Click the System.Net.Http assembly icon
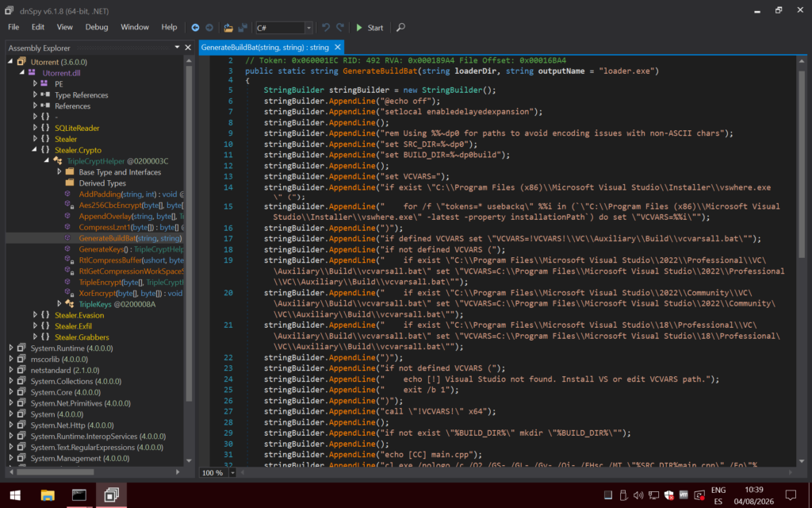The image size is (812, 508). coord(21,425)
